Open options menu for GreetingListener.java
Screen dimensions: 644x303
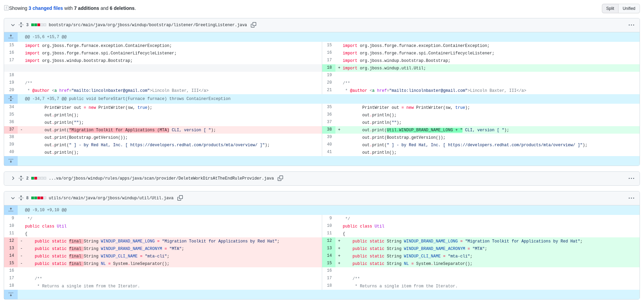[631, 25]
